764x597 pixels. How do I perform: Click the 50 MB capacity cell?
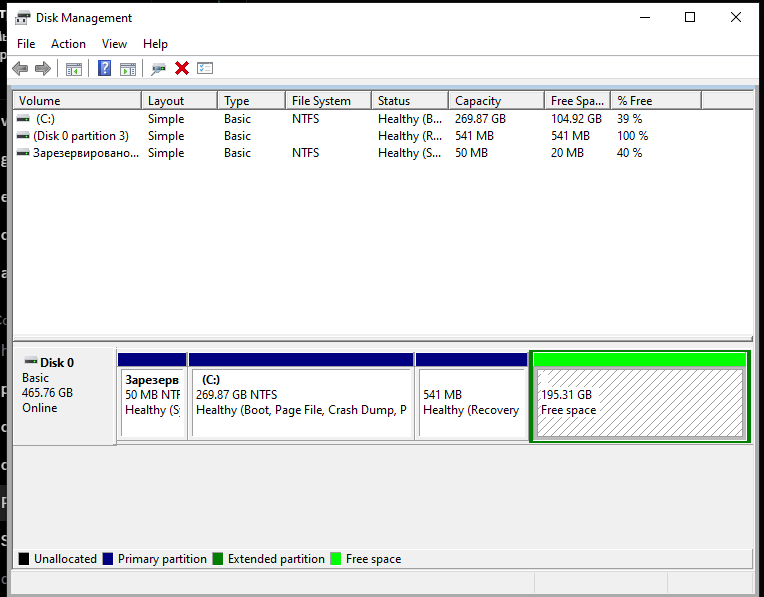click(x=471, y=153)
